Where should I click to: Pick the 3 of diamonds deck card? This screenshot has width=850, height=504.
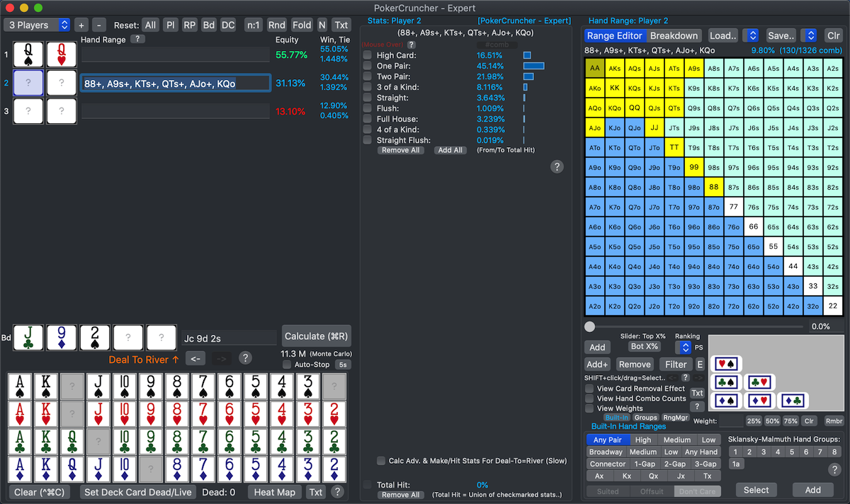(308, 469)
